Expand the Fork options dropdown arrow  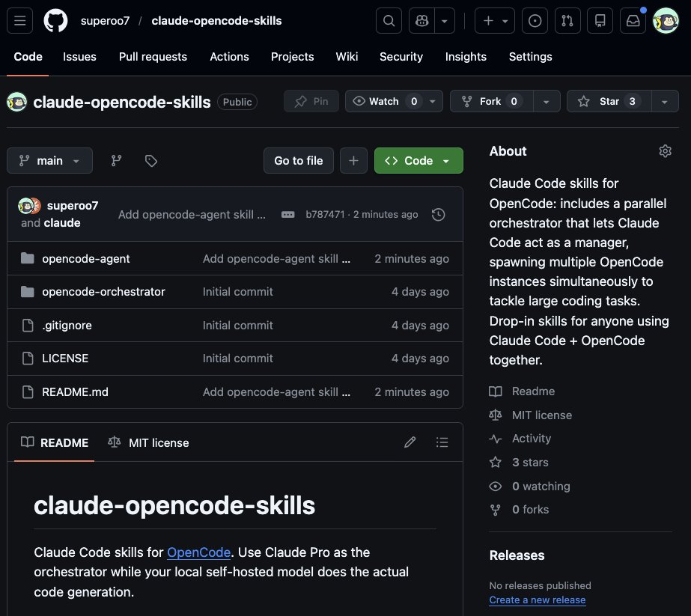point(547,101)
